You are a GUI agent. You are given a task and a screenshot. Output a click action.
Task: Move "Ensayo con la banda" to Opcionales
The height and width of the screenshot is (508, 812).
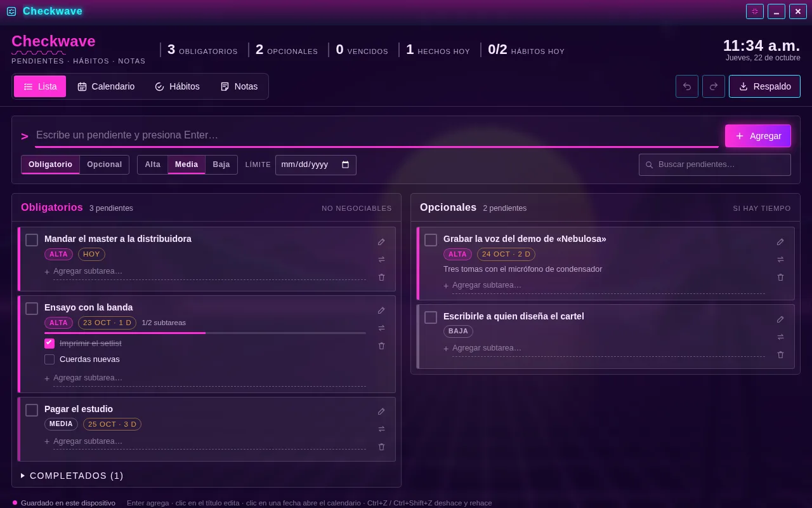[381, 328]
